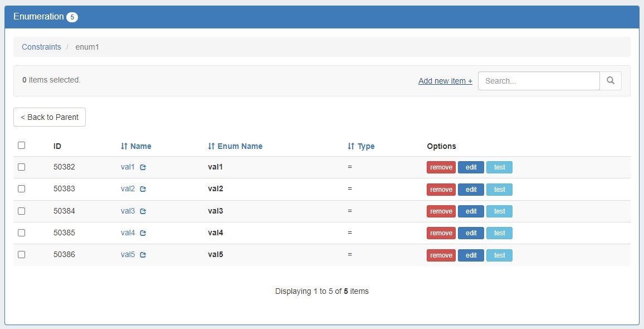
Task: Tick the checkbox for row 50386
Action: 22,254
